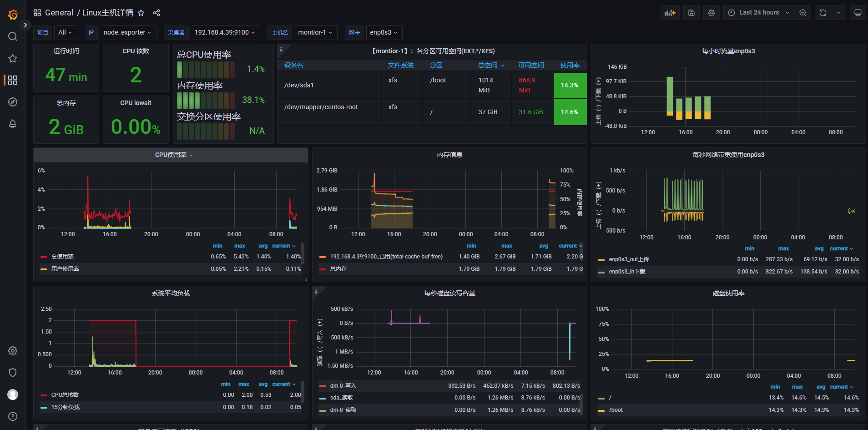The height and width of the screenshot is (430, 868).
Task: Add a panel with the chart-plus icon
Action: tap(670, 13)
